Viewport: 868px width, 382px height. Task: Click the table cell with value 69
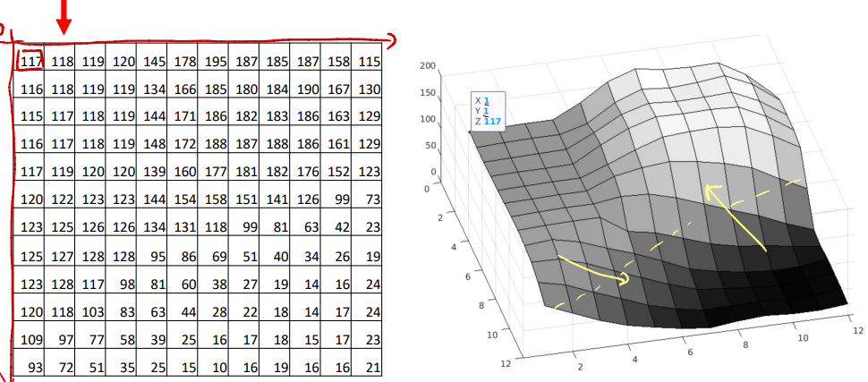tap(213, 250)
